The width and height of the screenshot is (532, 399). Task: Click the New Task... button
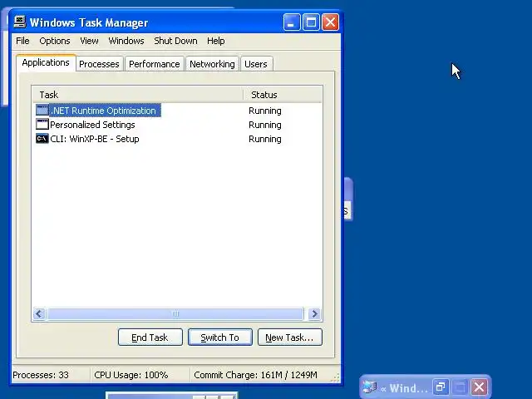pos(290,337)
